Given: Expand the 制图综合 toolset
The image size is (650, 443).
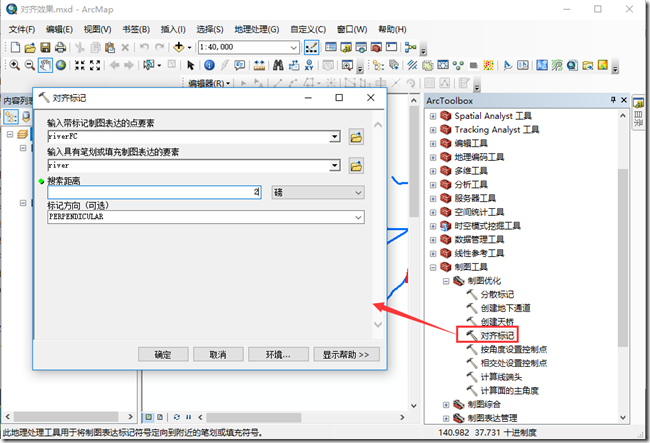Looking at the screenshot, I should coord(446,404).
